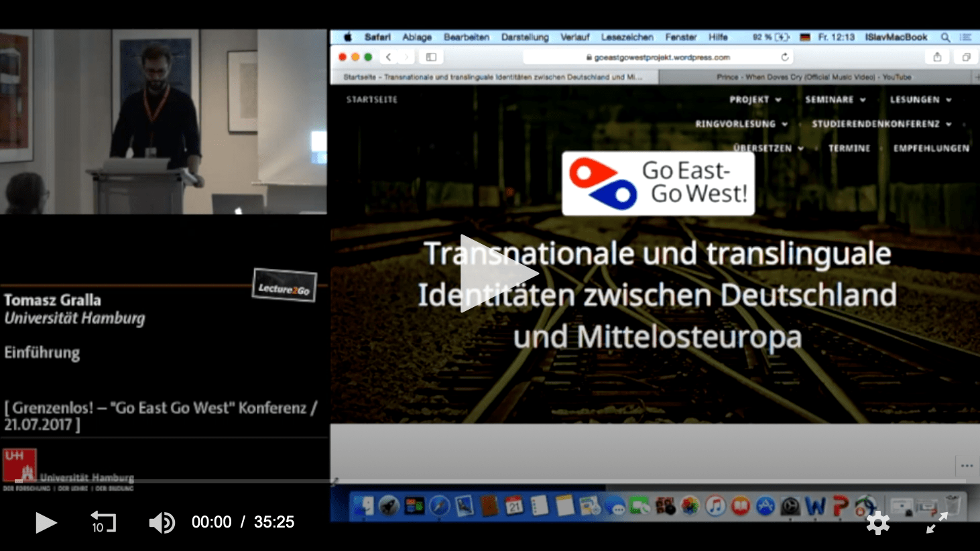Click Safari's forward arrow in the recording
This screenshot has width=980, height=551.
405,57
